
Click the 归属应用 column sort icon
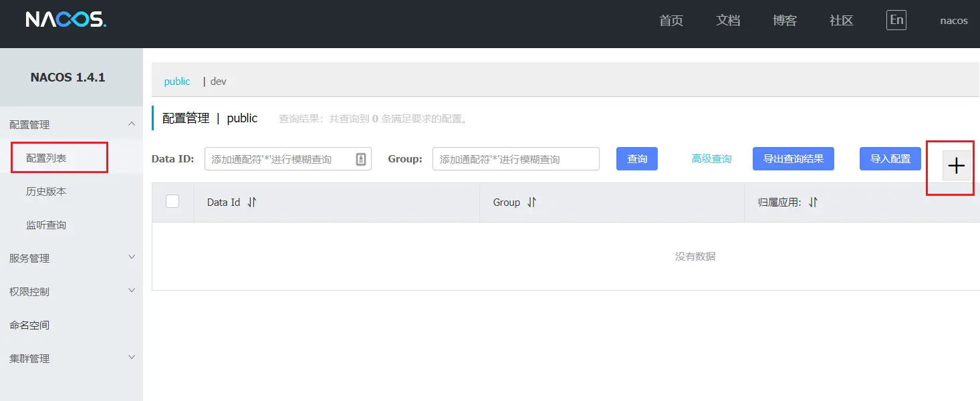(x=813, y=202)
